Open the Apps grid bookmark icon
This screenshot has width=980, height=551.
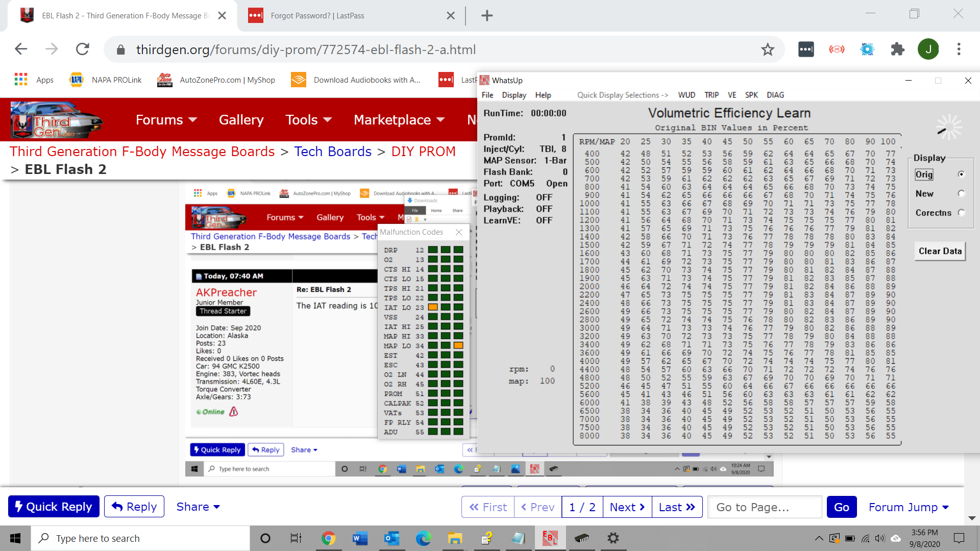[x=21, y=80]
